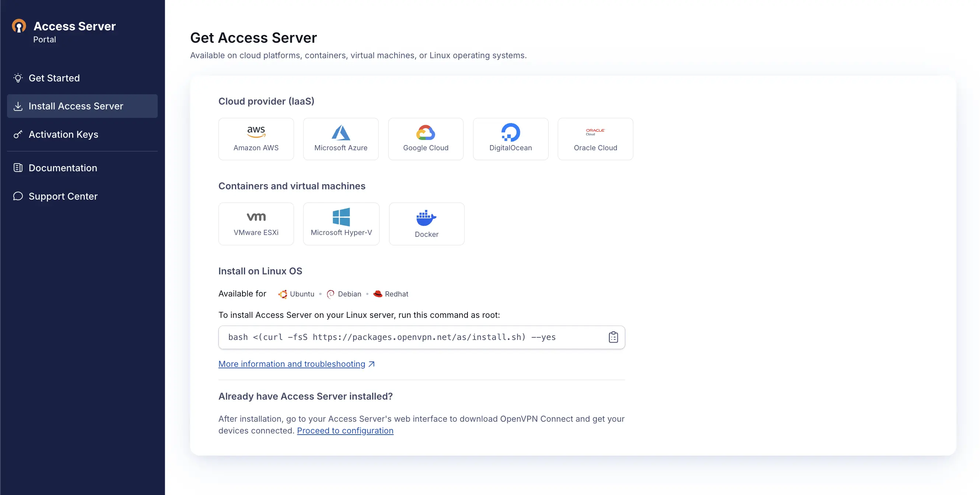Viewport: 980px width, 495px height.
Task: Open Documentation from the sidebar
Action: (x=63, y=168)
